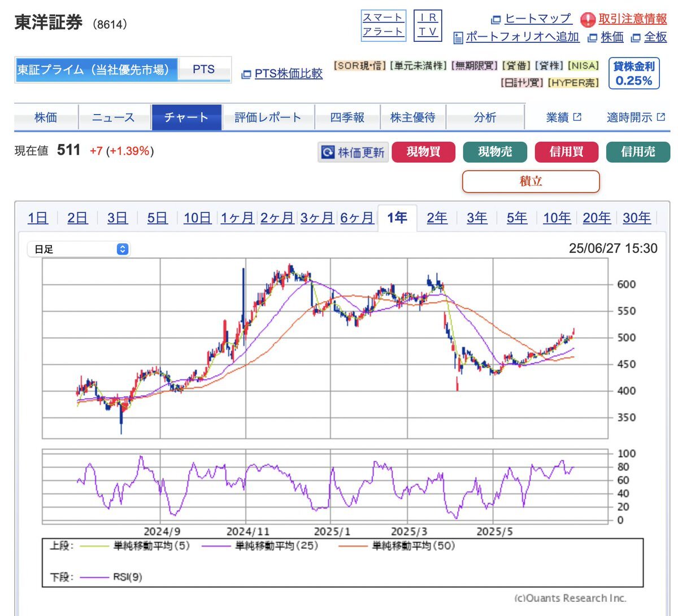
Task: Select the 5年 chart range
Action: click(517, 218)
